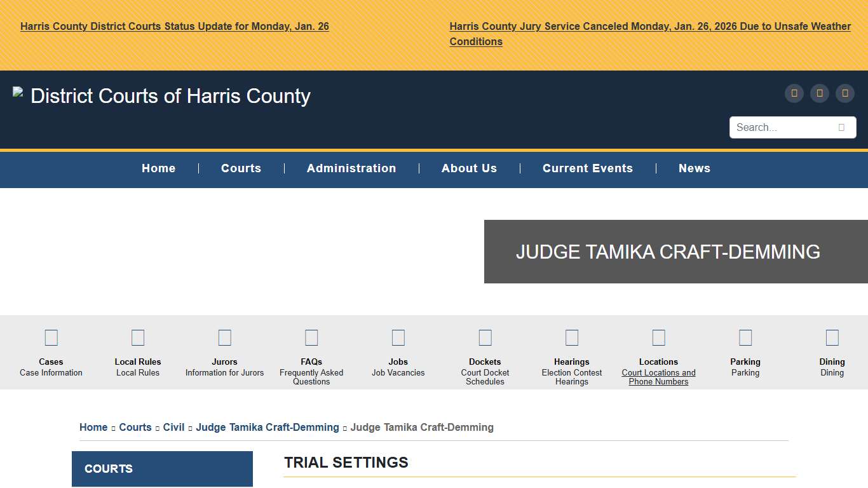Select the Jurors information icon

[x=224, y=337]
